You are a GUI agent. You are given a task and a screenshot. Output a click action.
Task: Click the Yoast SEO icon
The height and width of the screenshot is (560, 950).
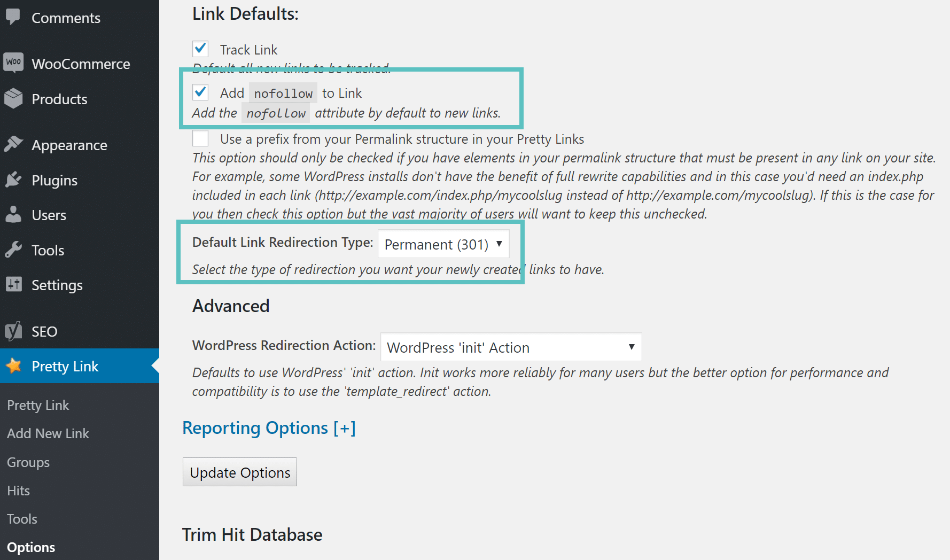pos(13,331)
